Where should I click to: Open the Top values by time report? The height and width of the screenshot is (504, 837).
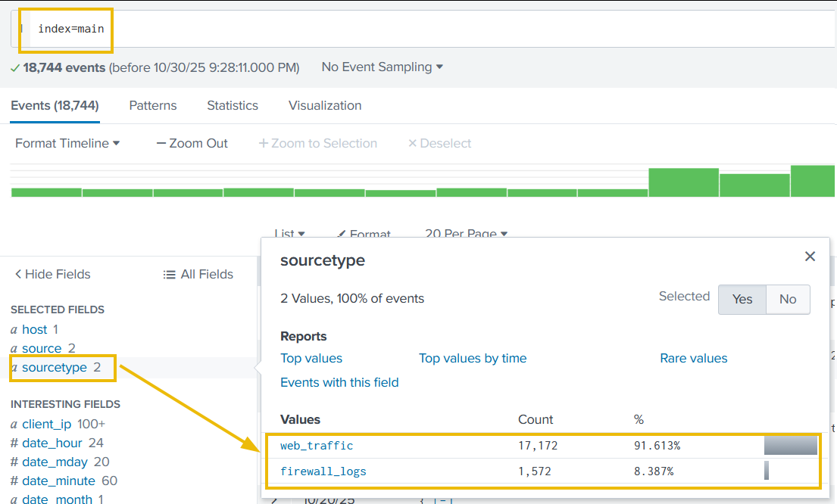[x=473, y=358]
